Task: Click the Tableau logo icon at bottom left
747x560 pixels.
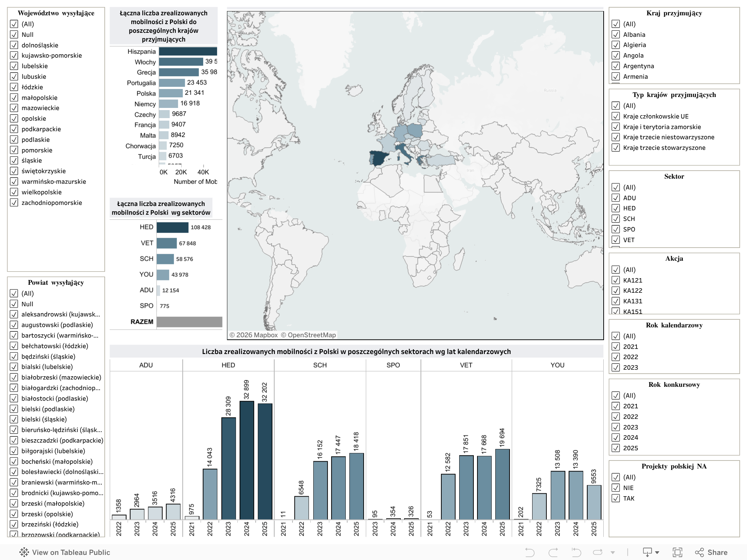Action: pos(24,552)
